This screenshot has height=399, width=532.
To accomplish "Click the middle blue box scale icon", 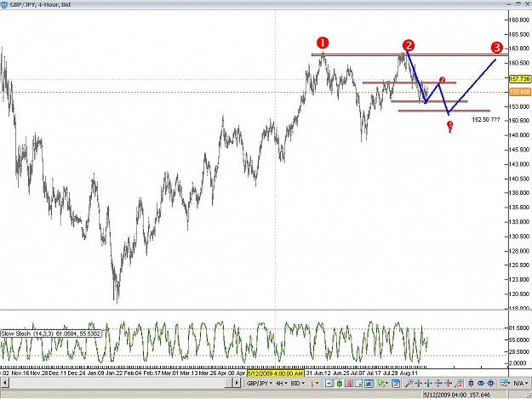I will point(481,384).
